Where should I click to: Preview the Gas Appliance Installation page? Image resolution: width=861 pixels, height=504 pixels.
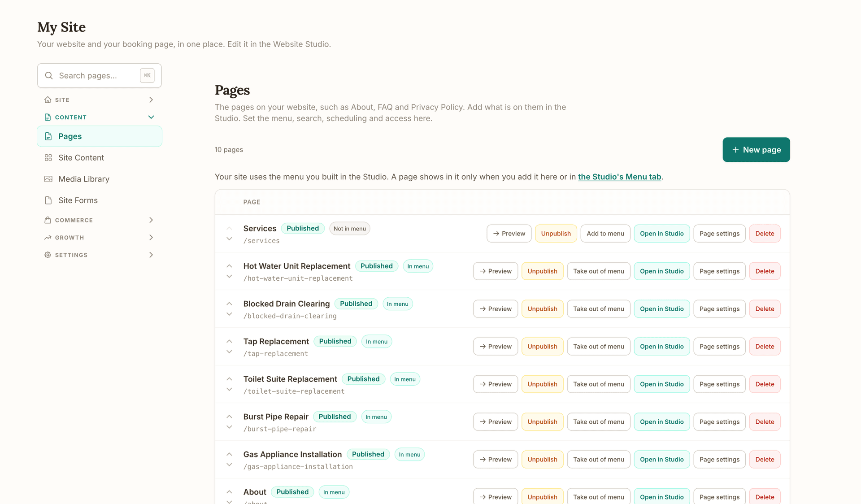[496, 460]
